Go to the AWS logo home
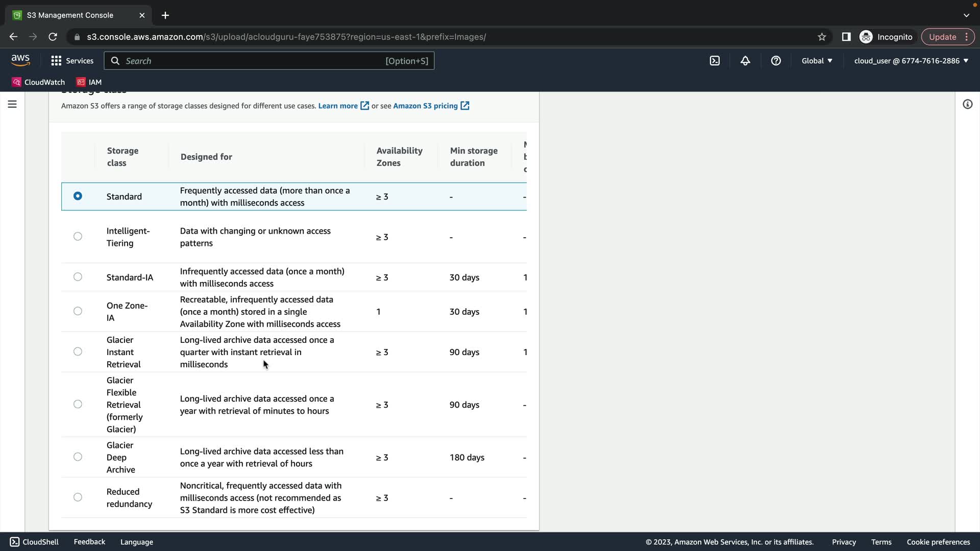The height and width of the screenshot is (551, 980). [x=20, y=60]
